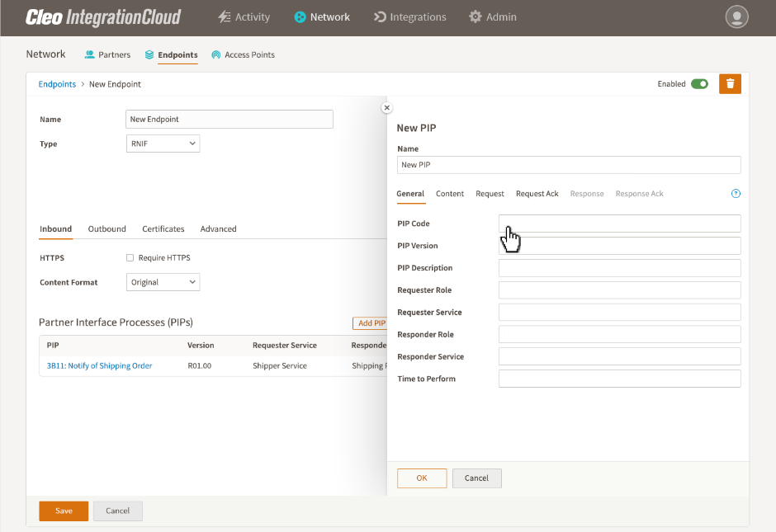
Task: Open the Admin menu
Action: 492,16
